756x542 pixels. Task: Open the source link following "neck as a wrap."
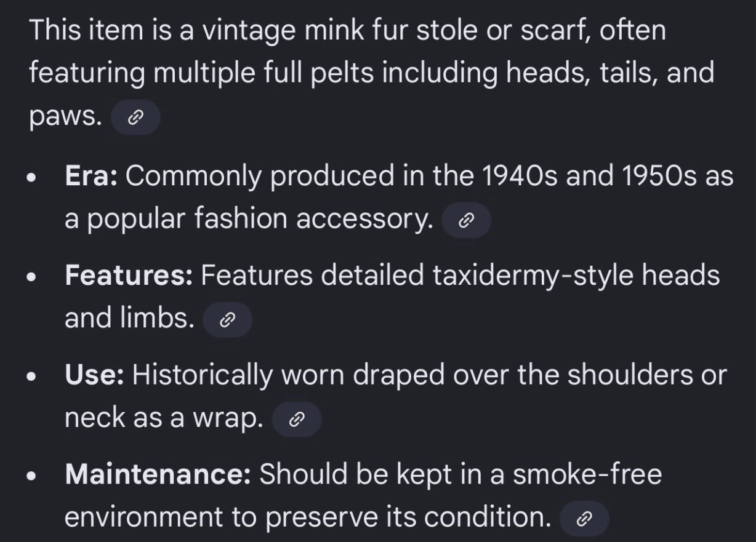click(x=297, y=420)
